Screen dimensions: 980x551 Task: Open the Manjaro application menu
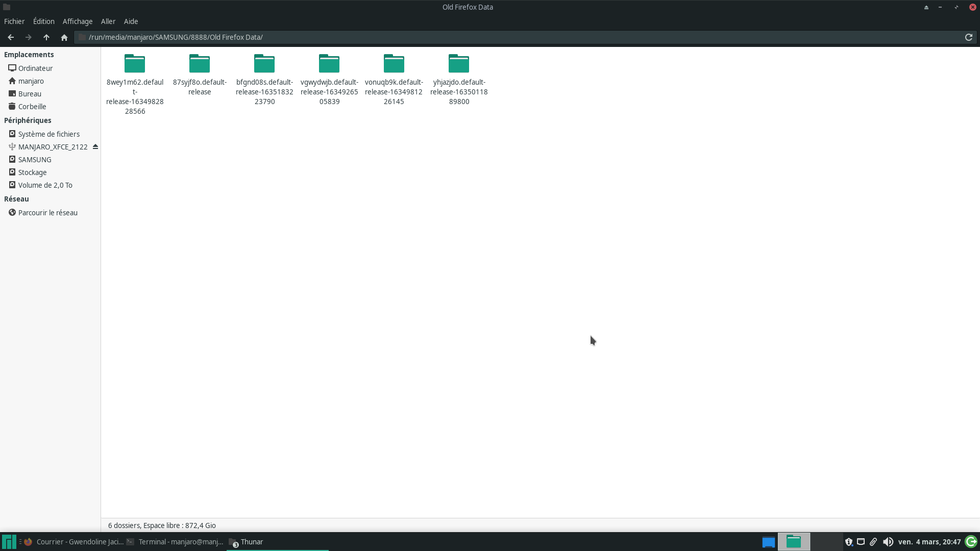[x=9, y=542]
